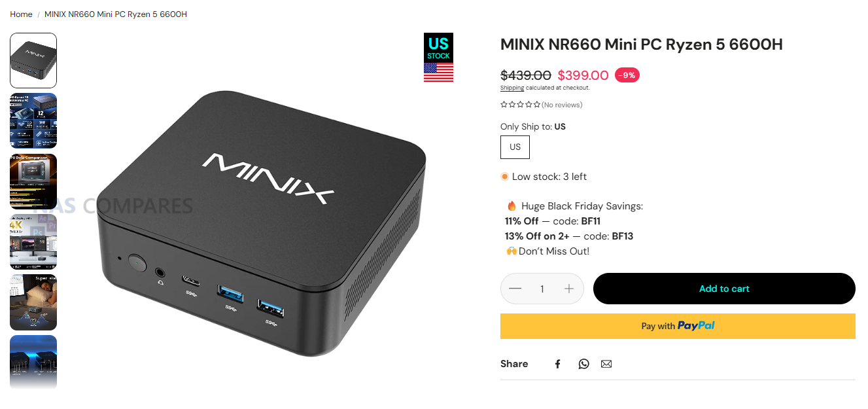The width and height of the screenshot is (868, 409).
Task: Click the US Stock flag badge
Action: click(438, 58)
